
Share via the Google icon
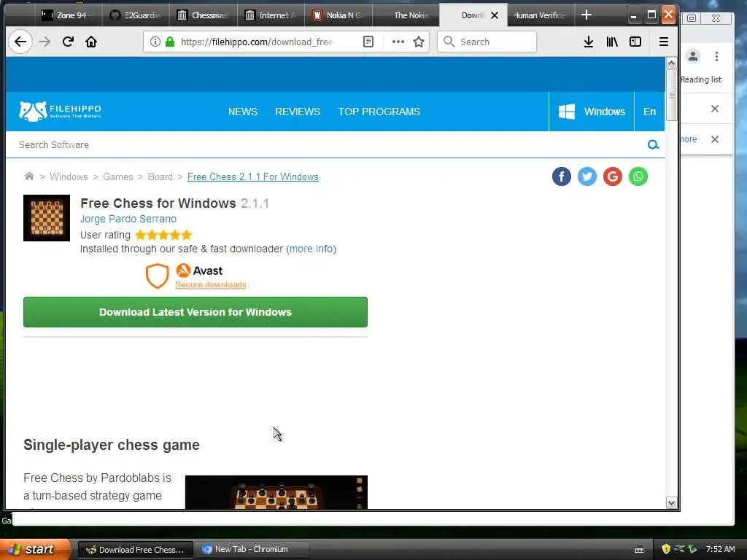pyautogui.click(x=613, y=176)
